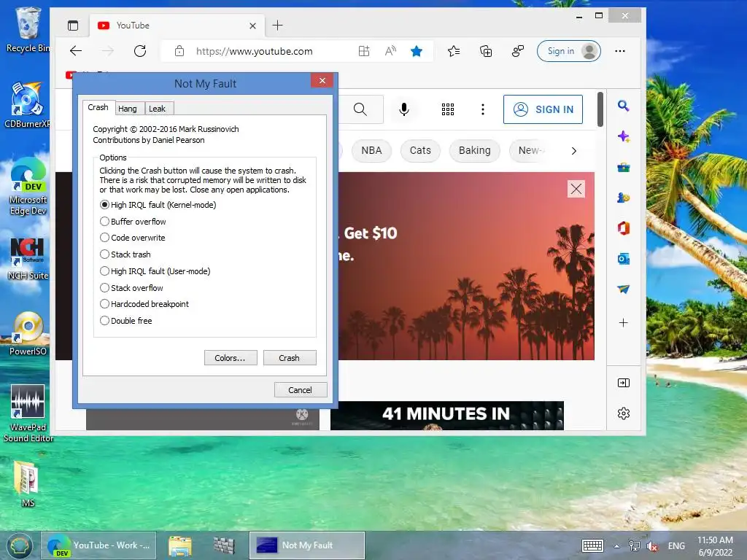Image resolution: width=747 pixels, height=560 pixels.
Task: Select Stack overflow radio option
Action: point(131,287)
